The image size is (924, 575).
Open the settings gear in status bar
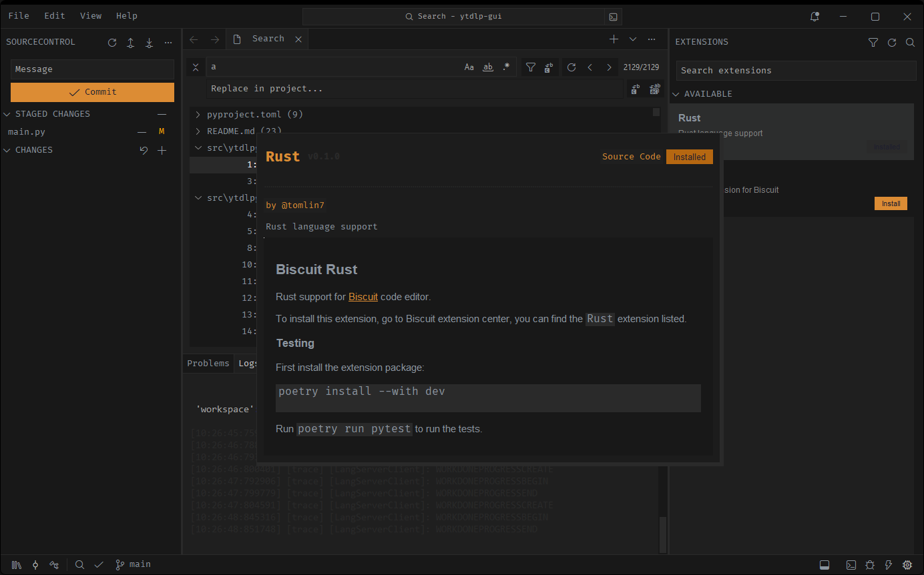pyautogui.click(x=907, y=565)
